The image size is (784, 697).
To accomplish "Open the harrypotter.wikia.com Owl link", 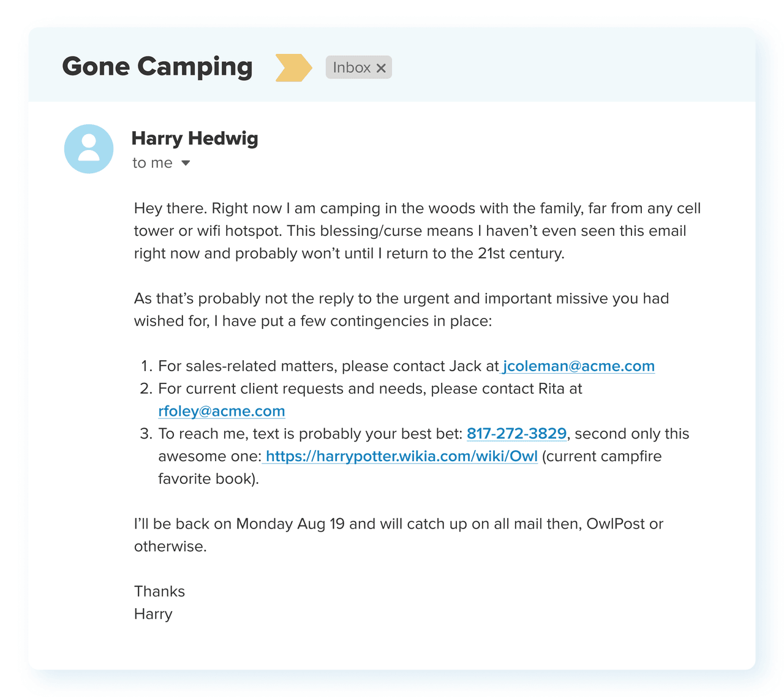I will tap(401, 456).
